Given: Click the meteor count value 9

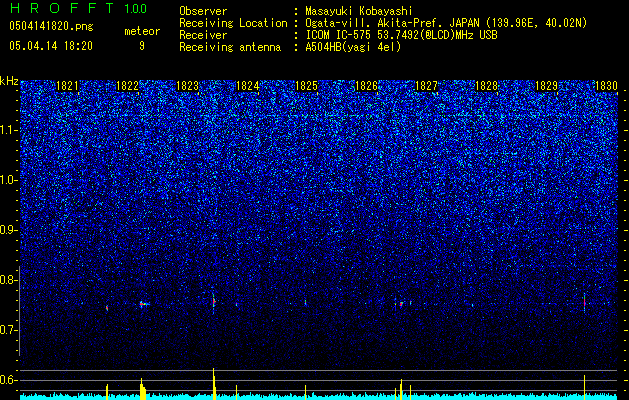Looking at the screenshot, I should pyautogui.click(x=142, y=46).
